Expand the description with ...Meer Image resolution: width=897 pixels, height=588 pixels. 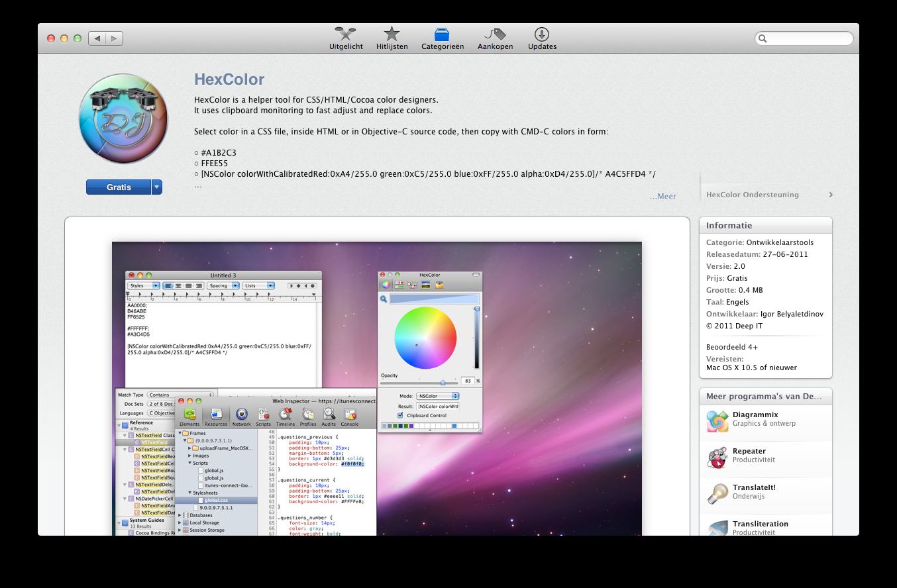coord(662,196)
